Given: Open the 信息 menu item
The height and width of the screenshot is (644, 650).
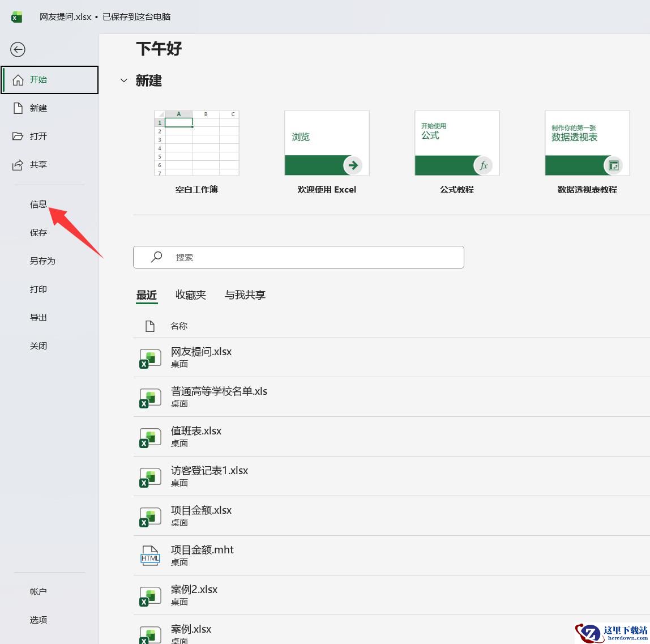Looking at the screenshot, I should [38, 204].
